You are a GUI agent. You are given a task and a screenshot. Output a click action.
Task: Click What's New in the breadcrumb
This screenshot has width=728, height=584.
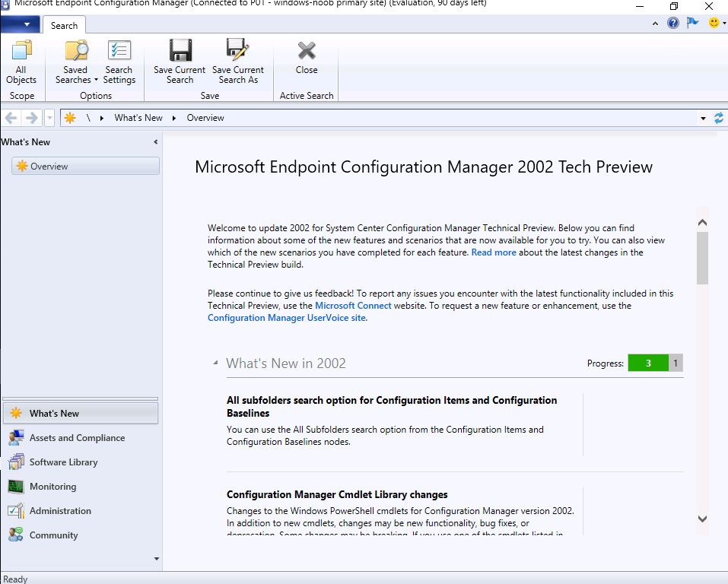[x=138, y=118]
